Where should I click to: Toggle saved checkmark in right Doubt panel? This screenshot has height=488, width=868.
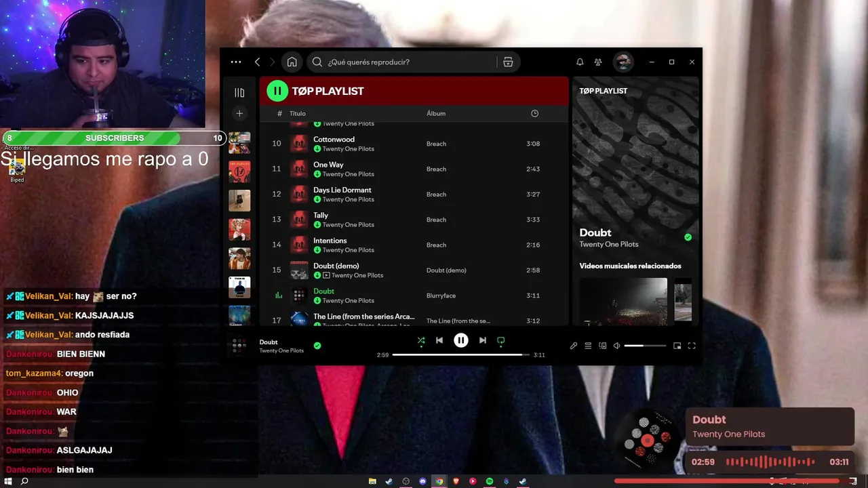click(688, 237)
